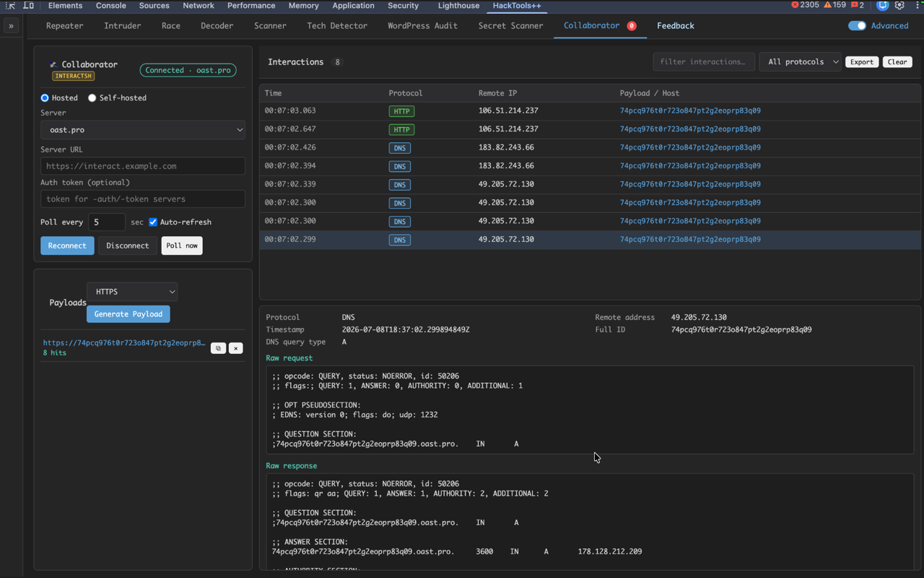
Task: Open the Tech Detector tab
Action: (x=337, y=26)
